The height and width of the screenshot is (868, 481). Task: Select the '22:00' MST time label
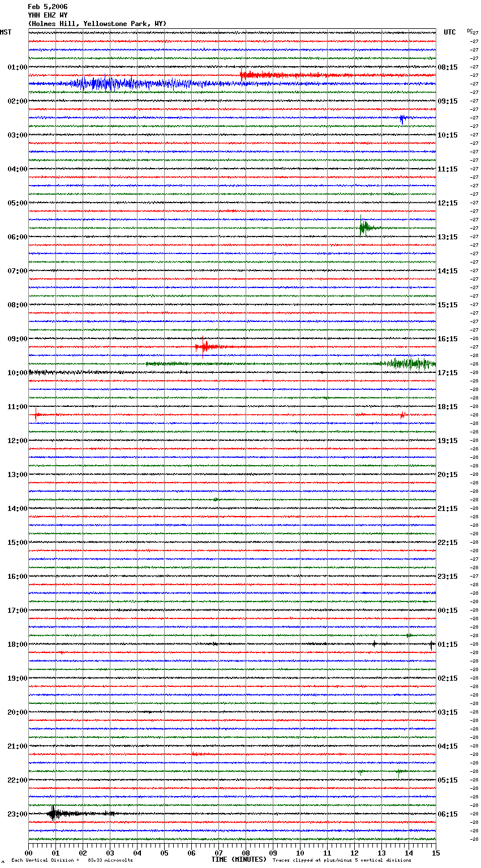(18, 780)
